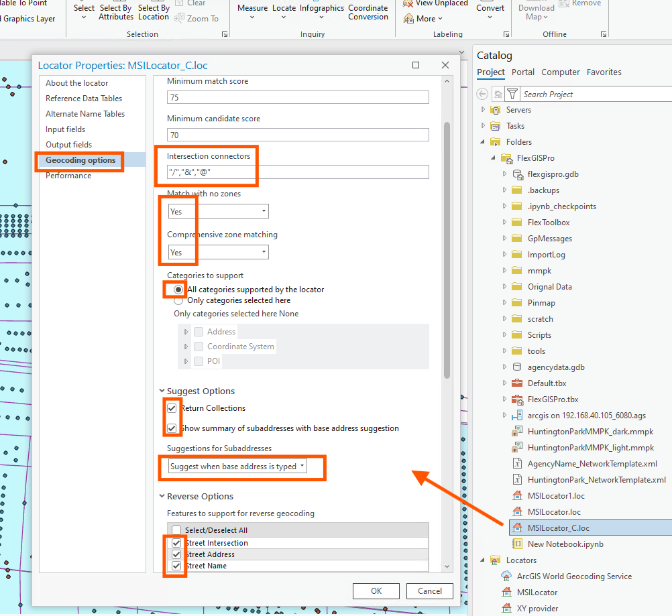Click the agencydata.gdb database icon

(x=517, y=367)
